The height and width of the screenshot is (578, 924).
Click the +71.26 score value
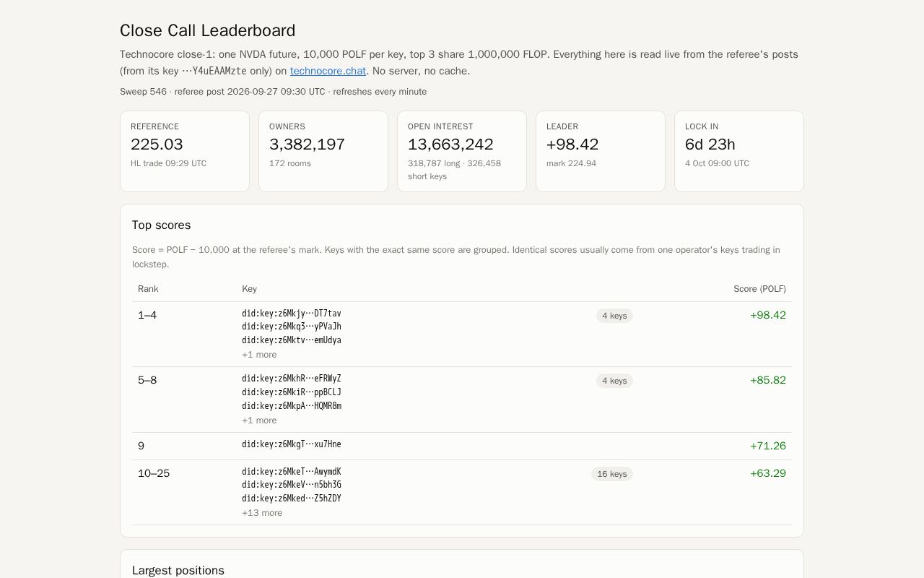(768, 446)
